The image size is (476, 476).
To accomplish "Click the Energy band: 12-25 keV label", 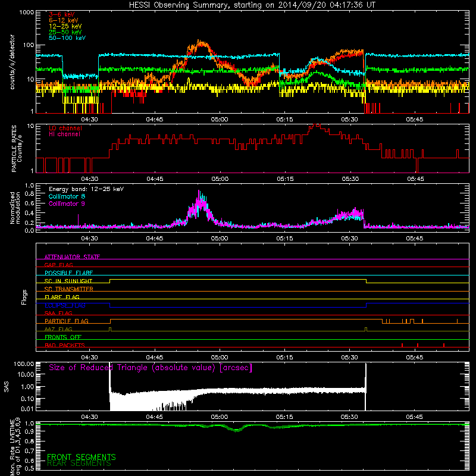I will [86, 189].
